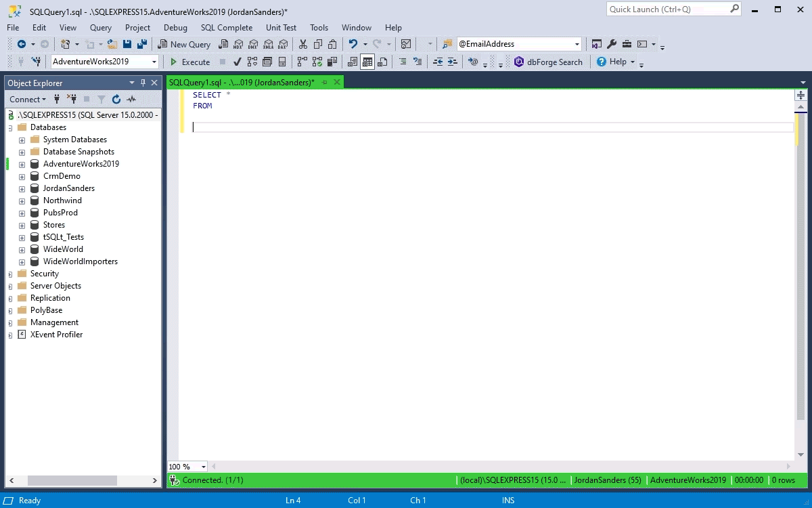The height and width of the screenshot is (508, 812).
Task: Toggle Results to Grid mode
Action: (x=367, y=62)
